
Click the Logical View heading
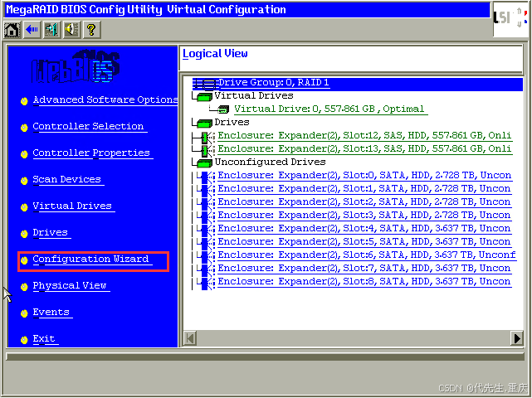(x=215, y=54)
